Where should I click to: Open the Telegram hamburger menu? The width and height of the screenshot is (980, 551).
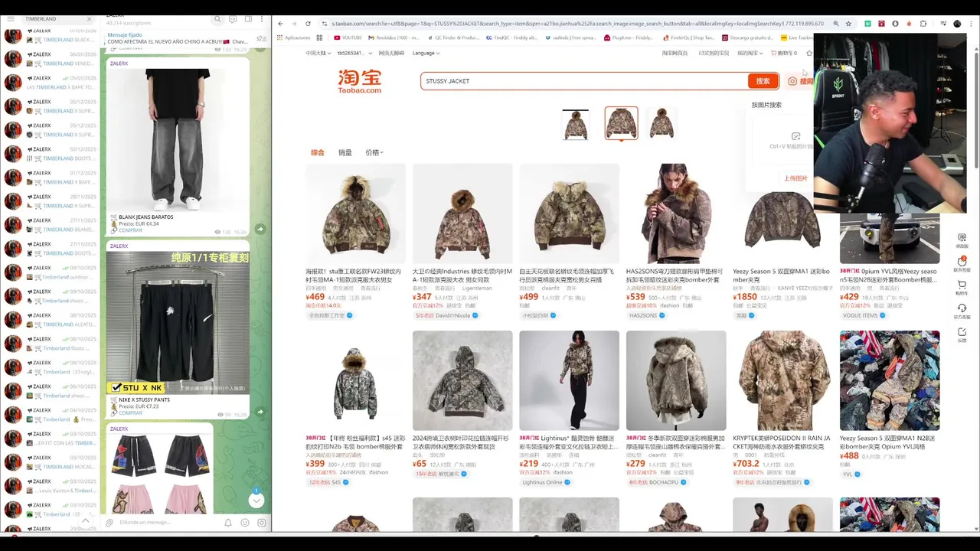[x=10, y=18]
